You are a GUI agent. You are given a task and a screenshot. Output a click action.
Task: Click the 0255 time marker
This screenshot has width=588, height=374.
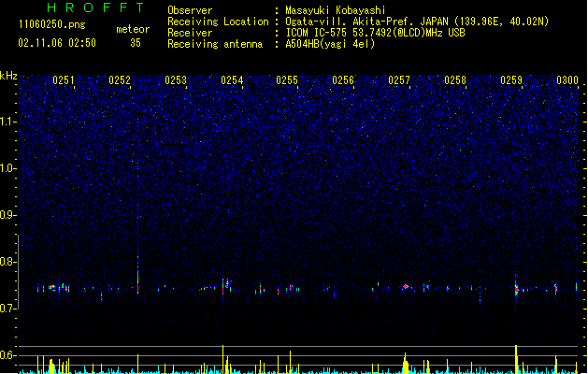[287, 80]
